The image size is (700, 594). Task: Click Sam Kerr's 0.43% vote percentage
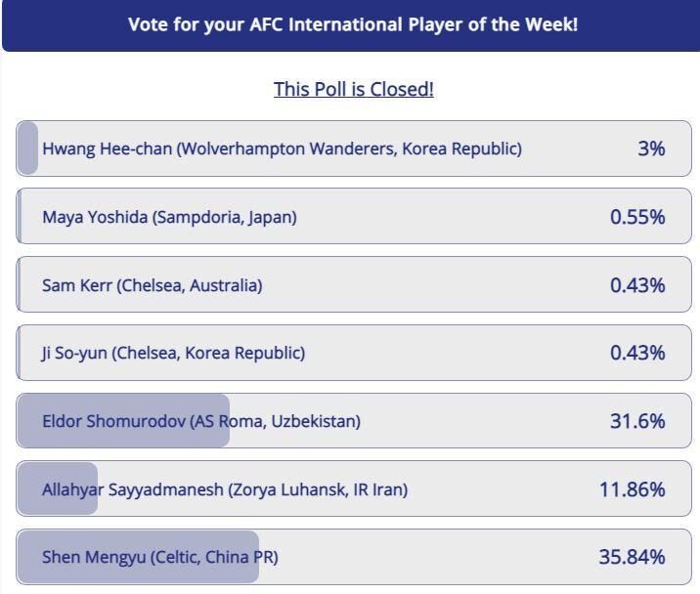pyautogui.click(x=637, y=285)
